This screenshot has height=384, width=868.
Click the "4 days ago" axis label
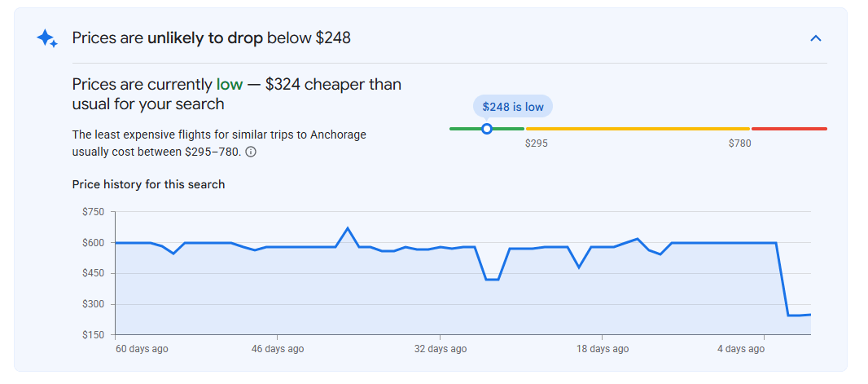[x=741, y=349]
